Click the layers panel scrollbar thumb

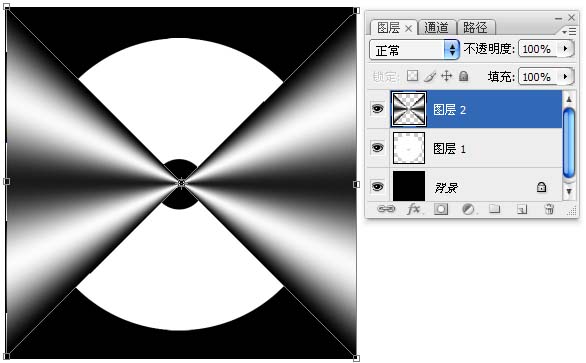[x=568, y=143]
